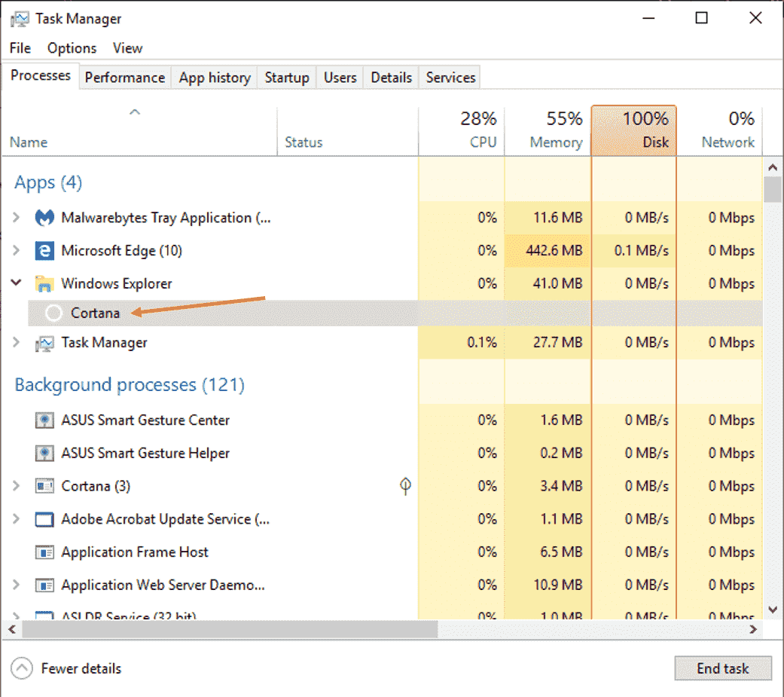Sort by the Status column header
The height and width of the screenshot is (697, 784).
tap(347, 131)
